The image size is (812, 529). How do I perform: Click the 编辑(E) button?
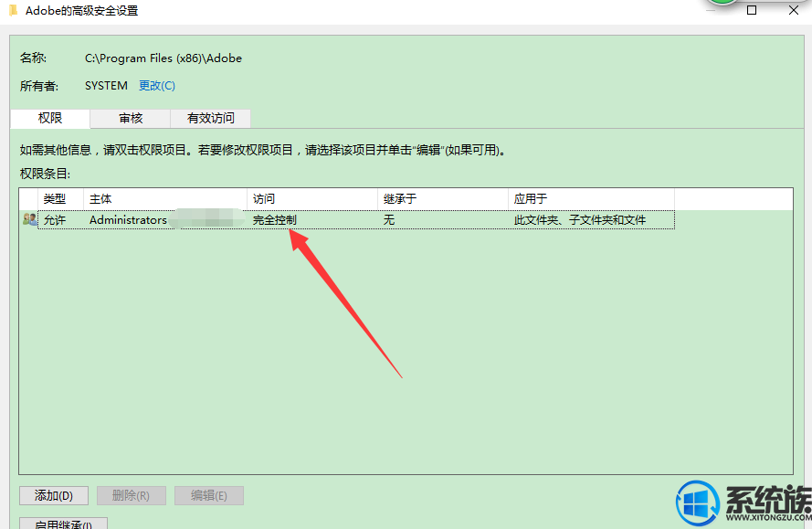(208, 496)
